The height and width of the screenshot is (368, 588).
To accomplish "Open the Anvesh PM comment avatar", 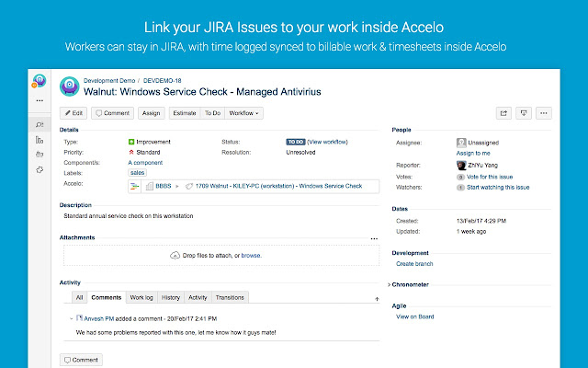I will coord(79,318).
